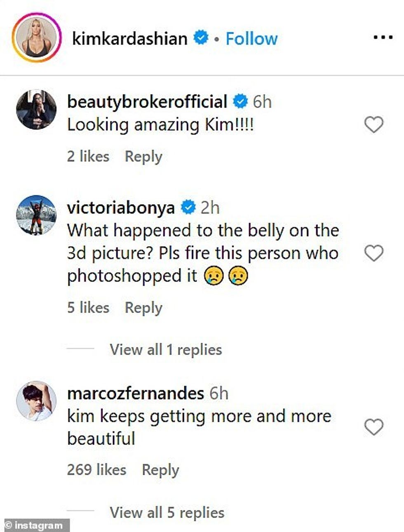
Task: Expand "View all 1 replies" thread
Action: (166, 350)
